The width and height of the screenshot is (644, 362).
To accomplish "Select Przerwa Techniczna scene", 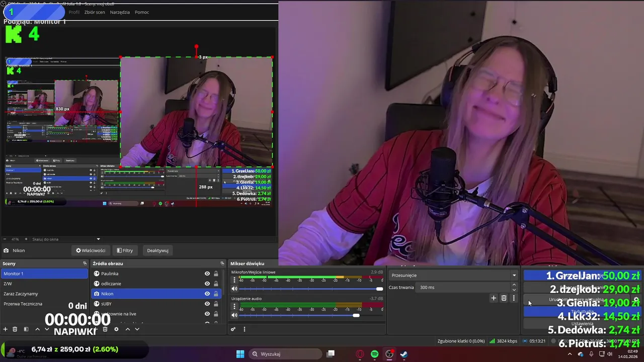I will click(x=44, y=304).
